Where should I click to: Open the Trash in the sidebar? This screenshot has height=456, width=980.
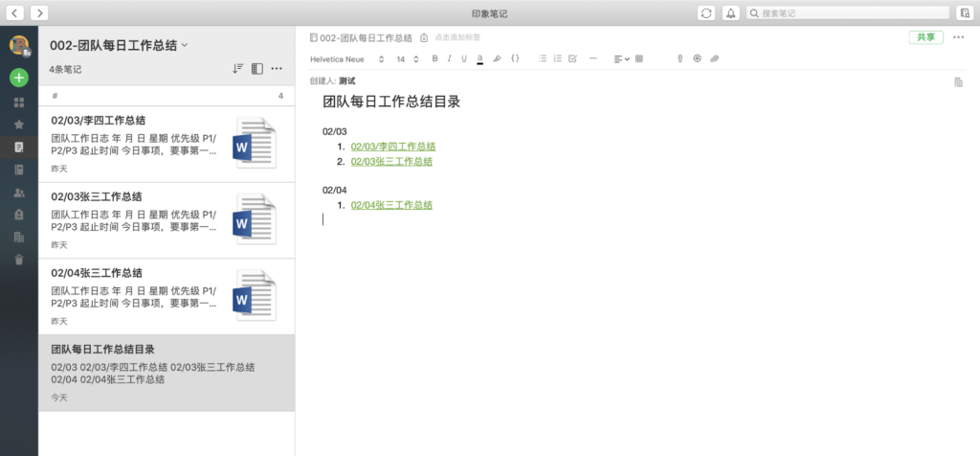click(19, 260)
